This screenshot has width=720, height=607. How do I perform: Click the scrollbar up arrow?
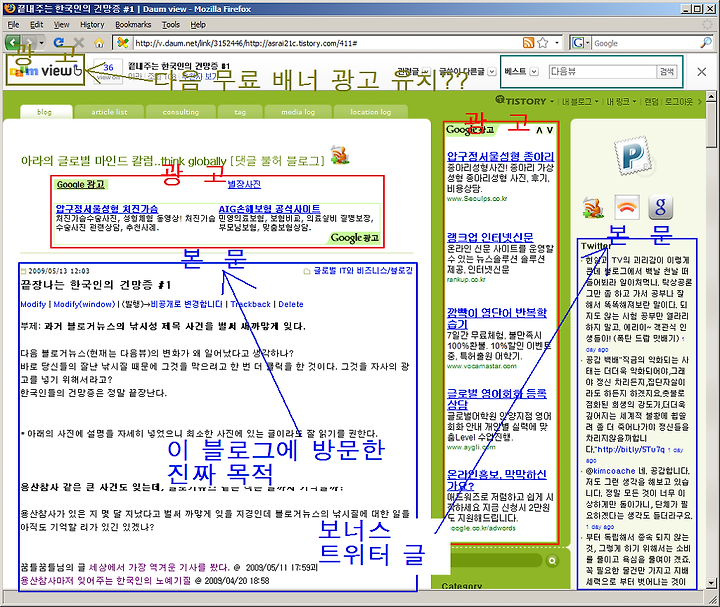pos(711,96)
